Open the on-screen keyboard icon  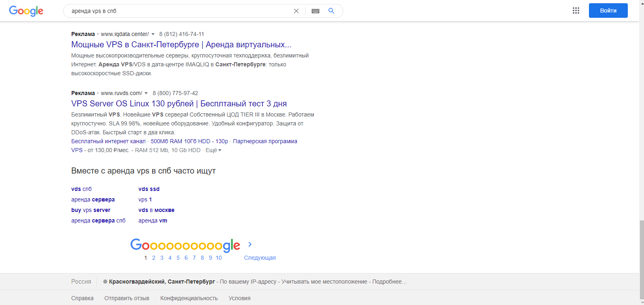316,11
